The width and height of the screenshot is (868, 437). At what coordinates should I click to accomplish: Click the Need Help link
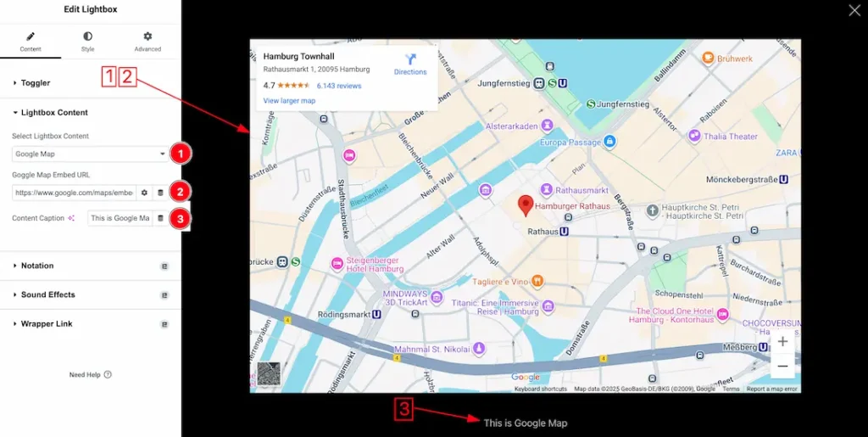pyautogui.click(x=90, y=375)
